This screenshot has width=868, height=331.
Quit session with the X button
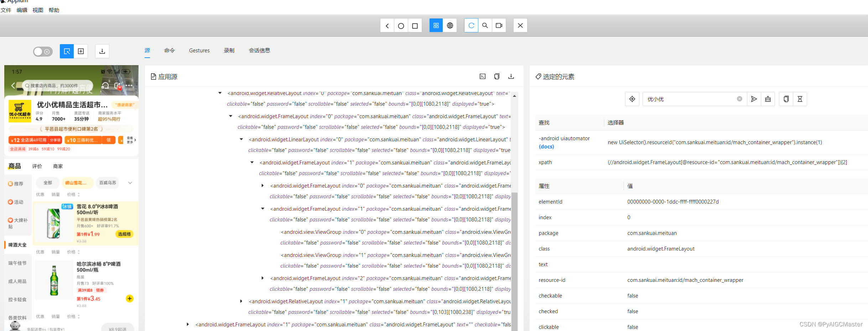point(520,26)
